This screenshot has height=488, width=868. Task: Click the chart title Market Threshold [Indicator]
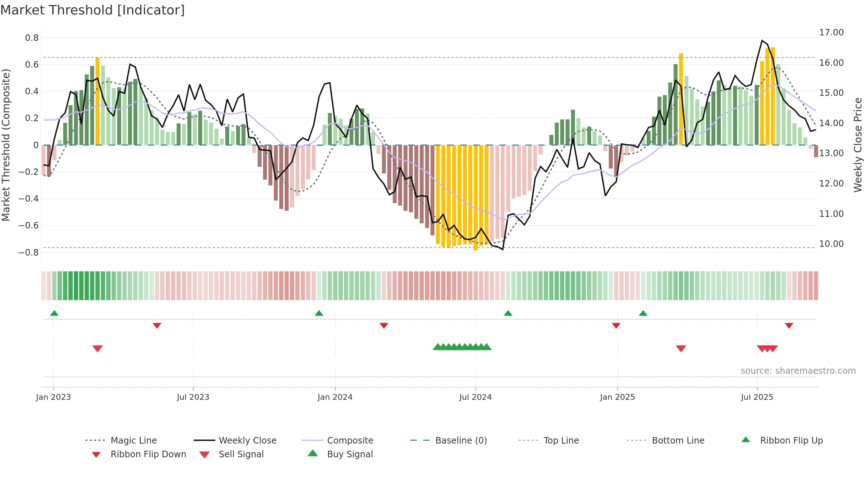tap(93, 10)
